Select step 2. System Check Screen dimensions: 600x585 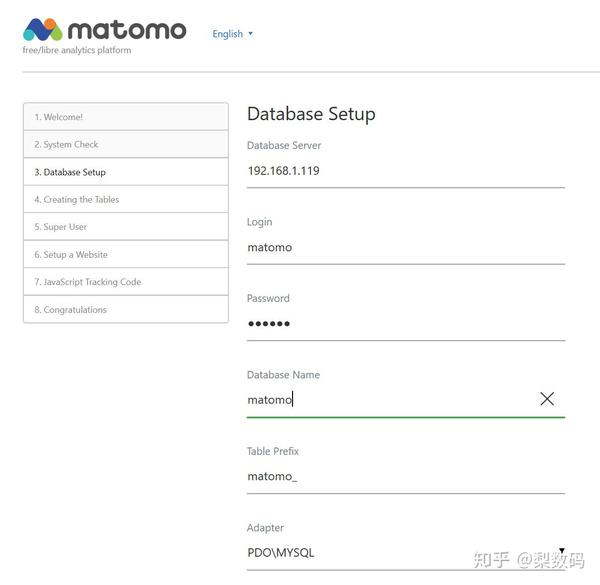126,144
